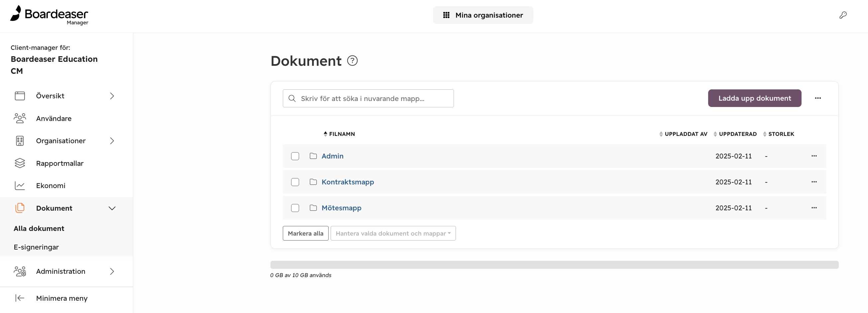Click the '0 GB av 10 GB används' text
The height and width of the screenshot is (313, 868).
(300, 275)
